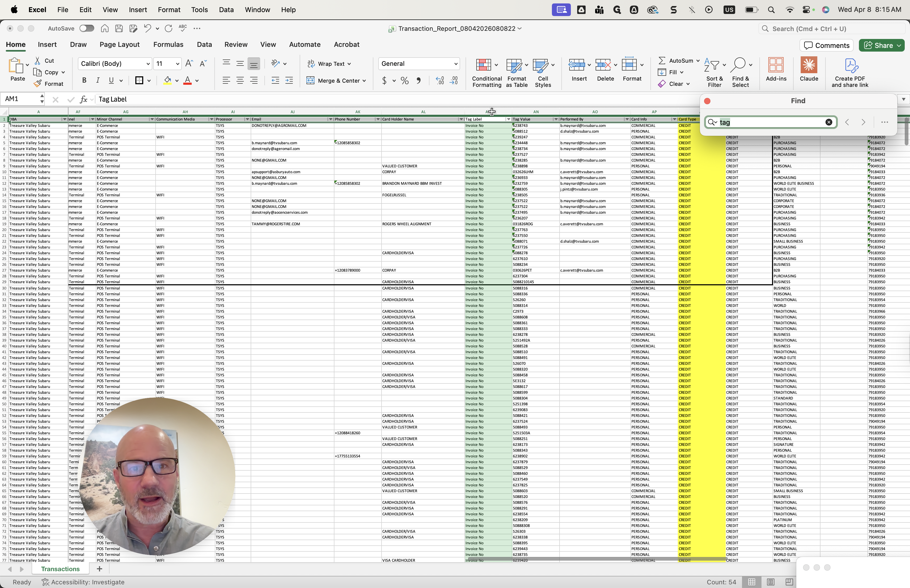
Task: Click the Increase Indent icon
Action: pos(289,81)
